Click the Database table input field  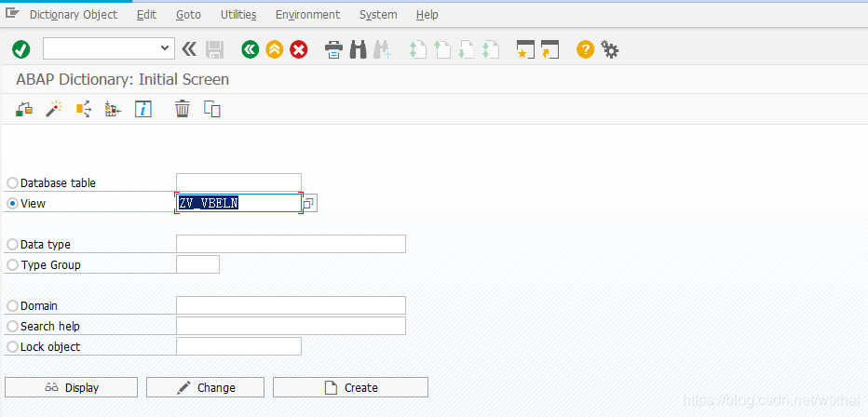point(238,182)
